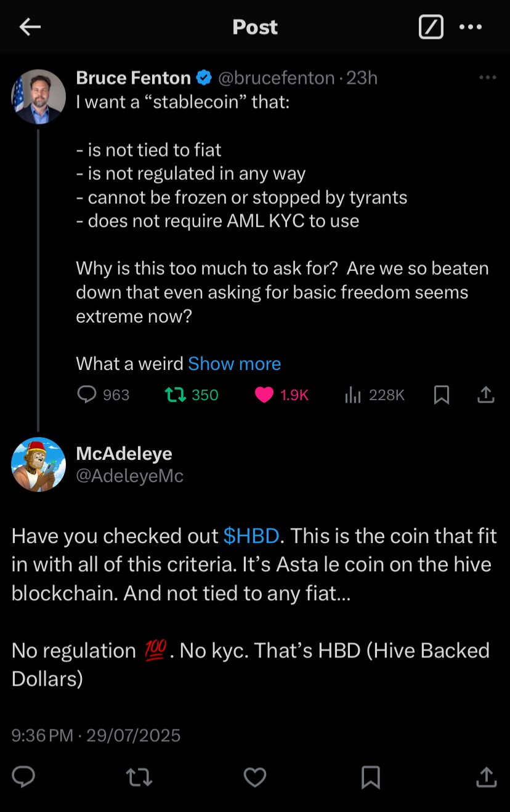The image size is (510, 812).
Task: View the 963 replies on Bruce's post
Action: 103,395
